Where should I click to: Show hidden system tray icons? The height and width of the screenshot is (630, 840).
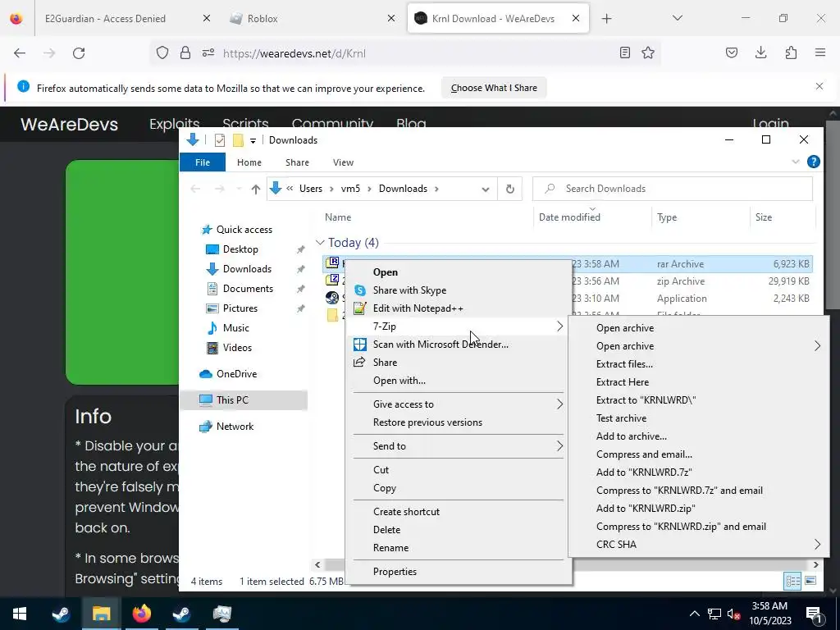[694, 614]
